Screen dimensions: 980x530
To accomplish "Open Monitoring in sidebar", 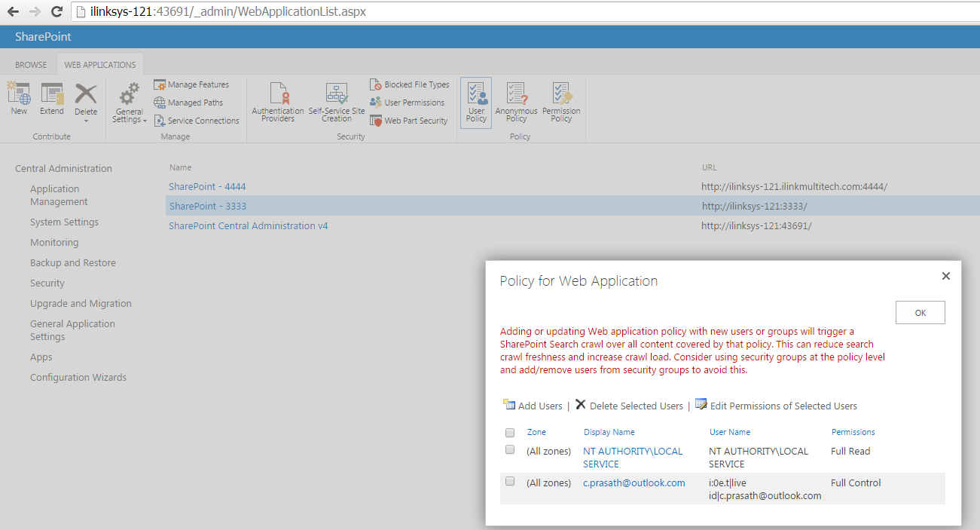I will [x=54, y=243].
